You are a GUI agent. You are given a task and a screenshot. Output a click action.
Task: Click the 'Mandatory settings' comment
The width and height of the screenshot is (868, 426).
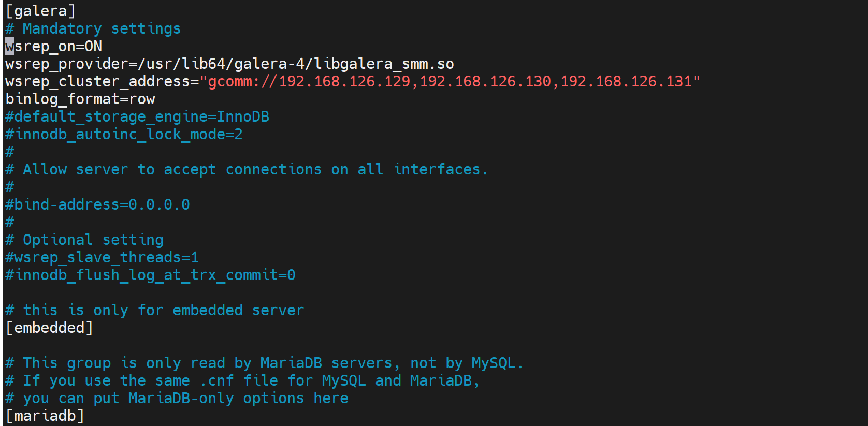point(101,29)
